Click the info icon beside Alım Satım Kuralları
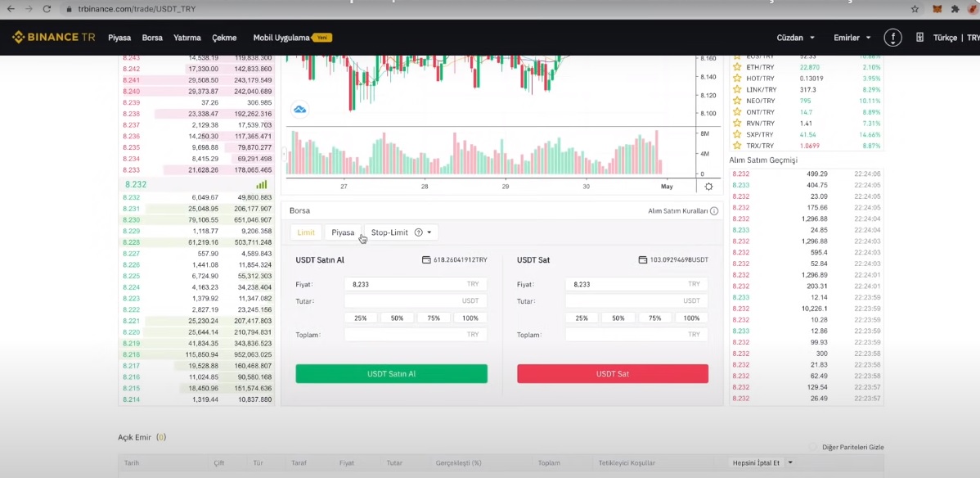The image size is (980, 478). [714, 211]
